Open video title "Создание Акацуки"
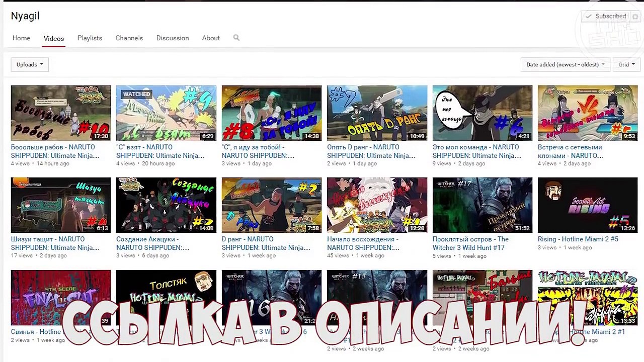 pyautogui.click(x=153, y=243)
